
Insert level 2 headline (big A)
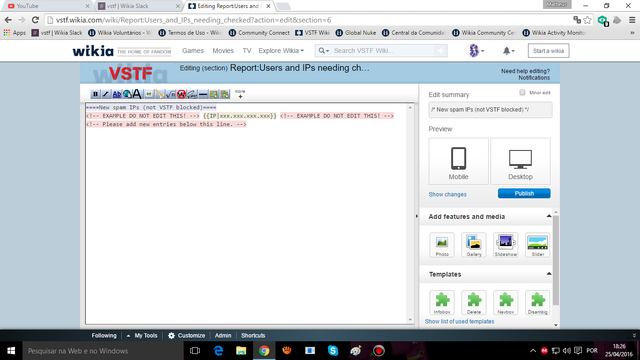point(137,94)
